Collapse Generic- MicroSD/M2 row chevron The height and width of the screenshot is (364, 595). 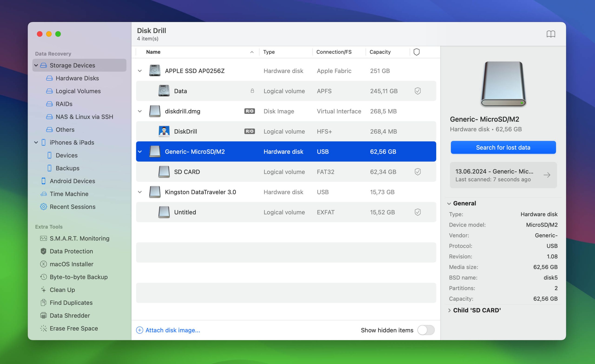[x=140, y=152]
